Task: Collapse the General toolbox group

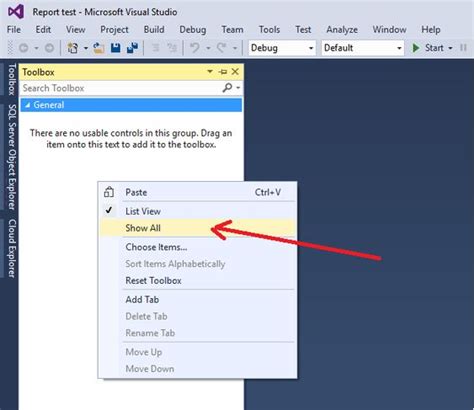Action: pyautogui.click(x=28, y=105)
